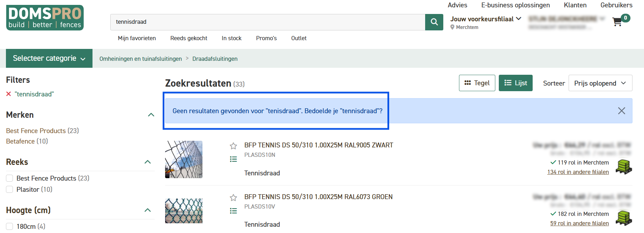Image resolution: width=644 pixels, height=233 pixels.
Task: Expand Selecteer categorie menu
Action: [x=49, y=58]
